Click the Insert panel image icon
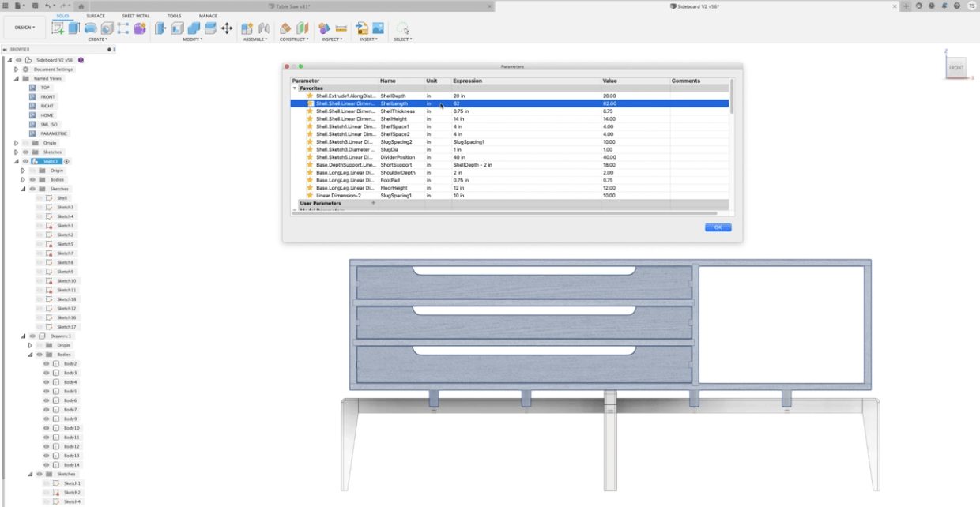 (x=378, y=28)
